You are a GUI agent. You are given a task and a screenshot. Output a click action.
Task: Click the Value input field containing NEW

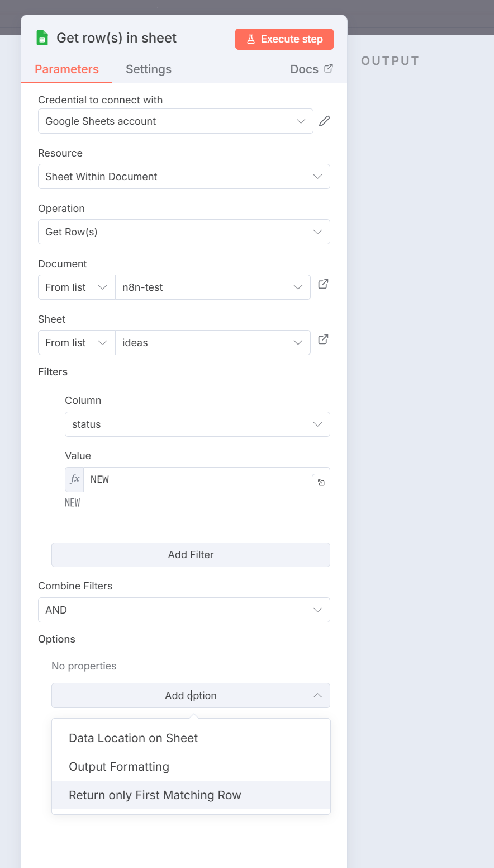point(197,479)
